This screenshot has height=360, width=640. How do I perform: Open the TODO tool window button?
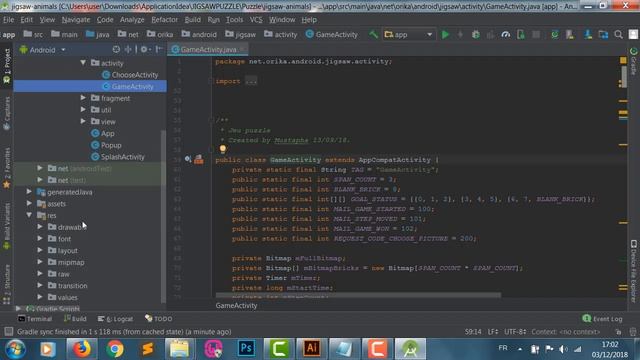[x=159, y=319]
